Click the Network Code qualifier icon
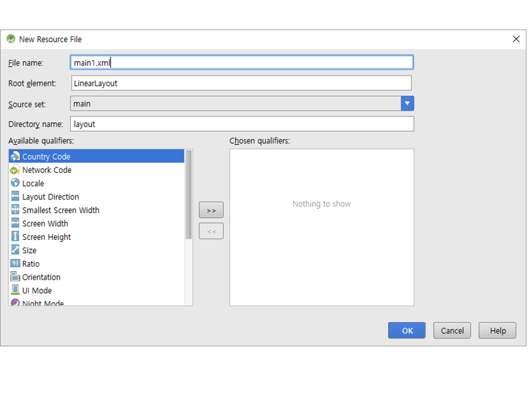This screenshot has height=399, width=532. click(x=15, y=170)
